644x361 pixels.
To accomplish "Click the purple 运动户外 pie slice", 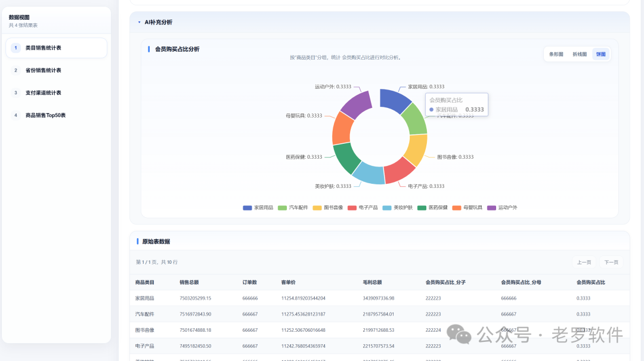I will click(358, 104).
